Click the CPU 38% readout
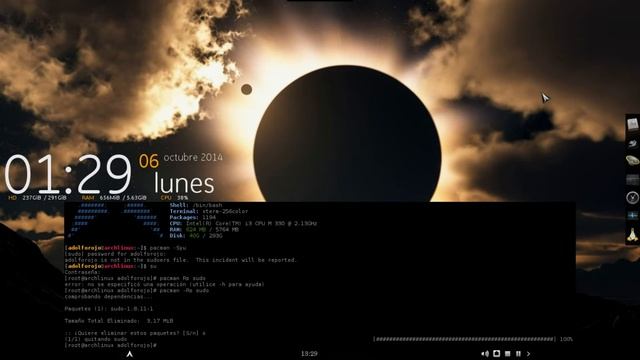 [x=174, y=198]
